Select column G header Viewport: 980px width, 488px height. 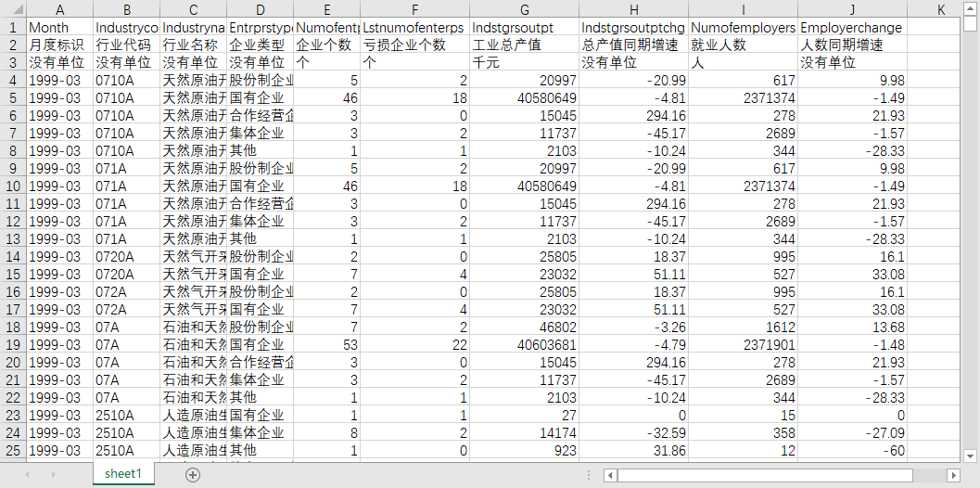point(525,9)
